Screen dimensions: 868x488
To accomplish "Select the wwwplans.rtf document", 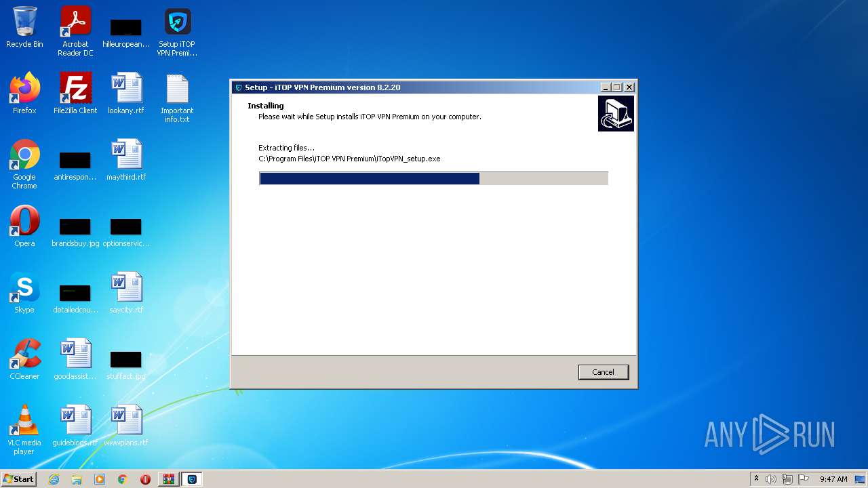I will tap(126, 426).
